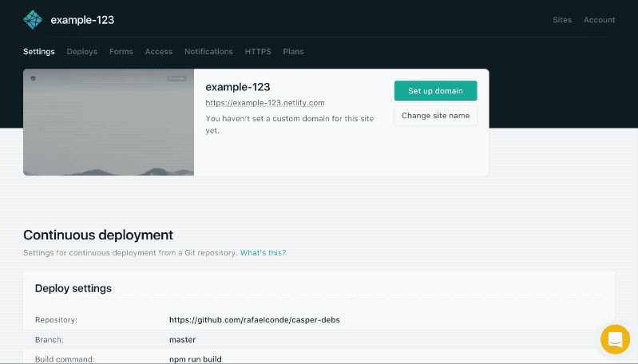The width and height of the screenshot is (638, 364).
Task: Click the example-123 title in site card
Action: tap(240, 86)
